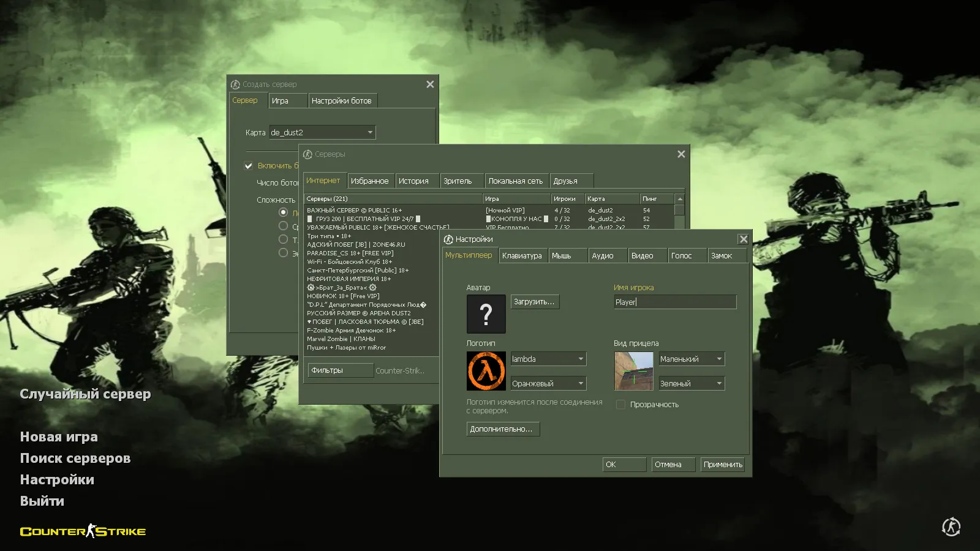The width and height of the screenshot is (980, 551).
Task: Click the orange lambda logo preview
Action: point(486,371)
